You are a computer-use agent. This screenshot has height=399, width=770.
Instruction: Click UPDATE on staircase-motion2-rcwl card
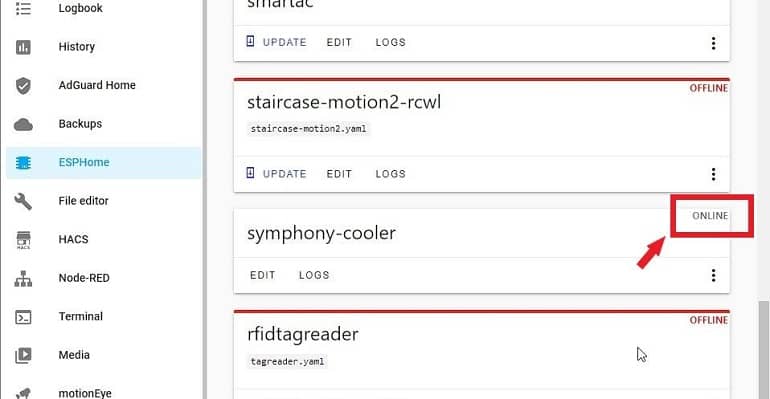[x=276, y=174]
